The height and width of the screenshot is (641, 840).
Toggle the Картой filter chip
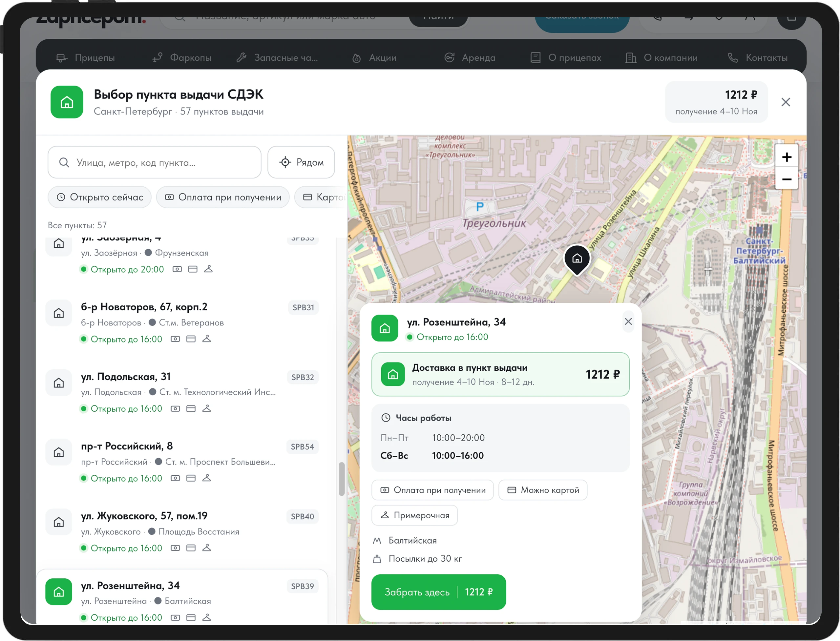(321, 197)
